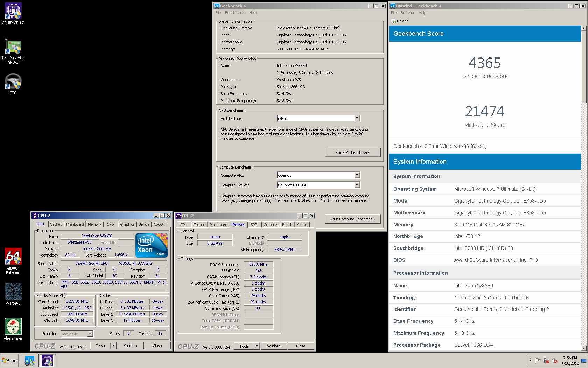588x368 pixels.
Task: Switch to SPD tab in left CPU-Z
Action: pos(111,224)
